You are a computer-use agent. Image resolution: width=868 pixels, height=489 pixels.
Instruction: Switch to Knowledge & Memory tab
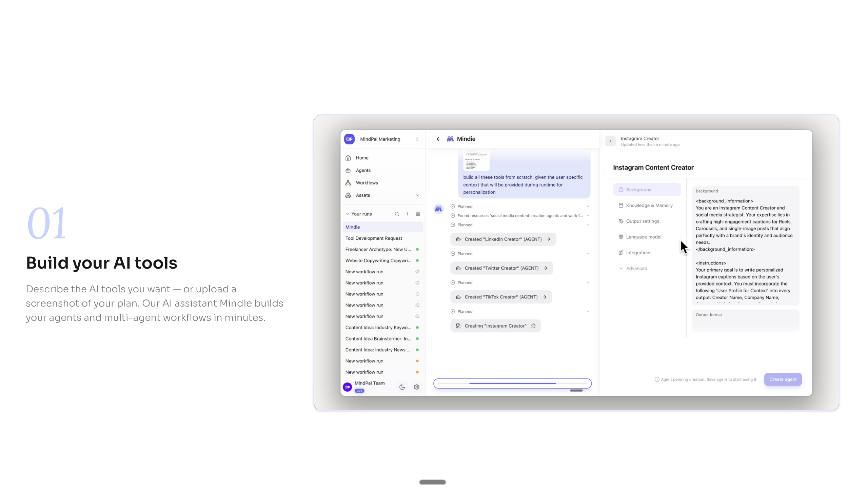[649, 206]
